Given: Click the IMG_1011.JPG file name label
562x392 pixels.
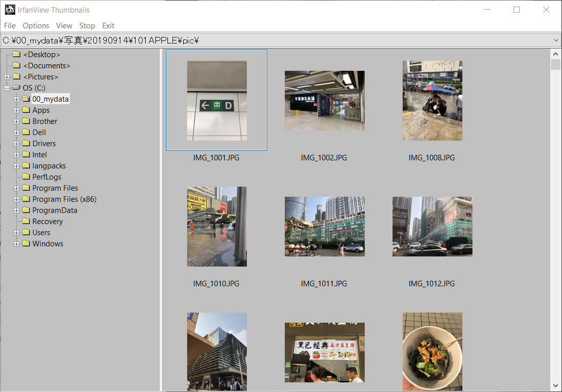Looking at the screenshot, I should click(324, 284).
